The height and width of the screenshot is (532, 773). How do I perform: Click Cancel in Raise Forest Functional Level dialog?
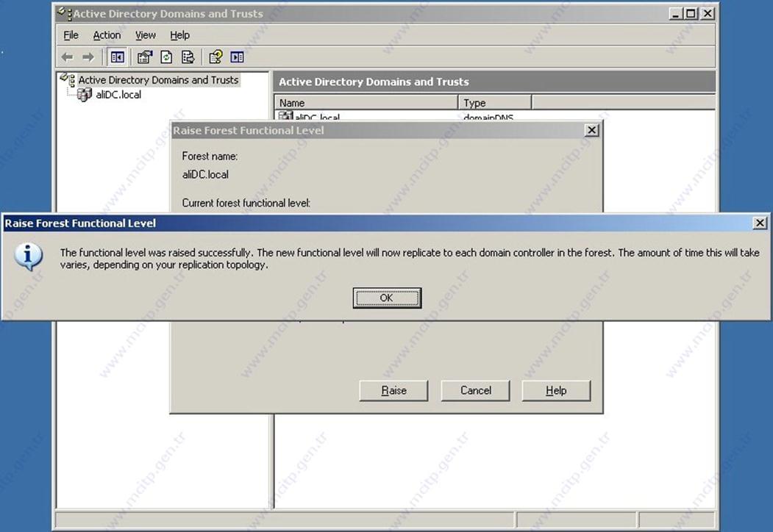[x=475, y=391]
